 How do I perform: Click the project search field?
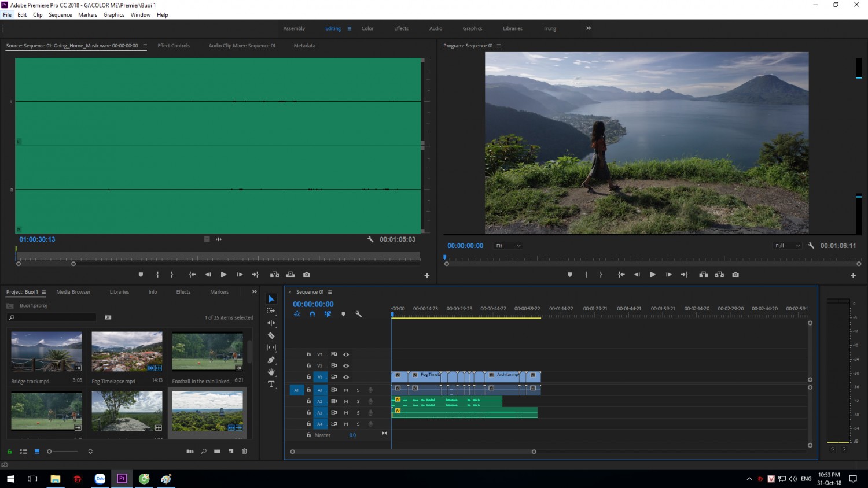point(52,317)
